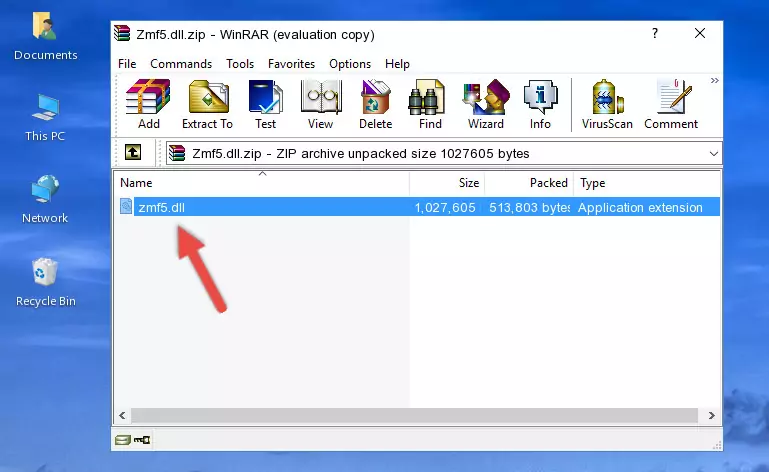
Task: Click the Delete toolbar icon
Action: tap(376, 104)
